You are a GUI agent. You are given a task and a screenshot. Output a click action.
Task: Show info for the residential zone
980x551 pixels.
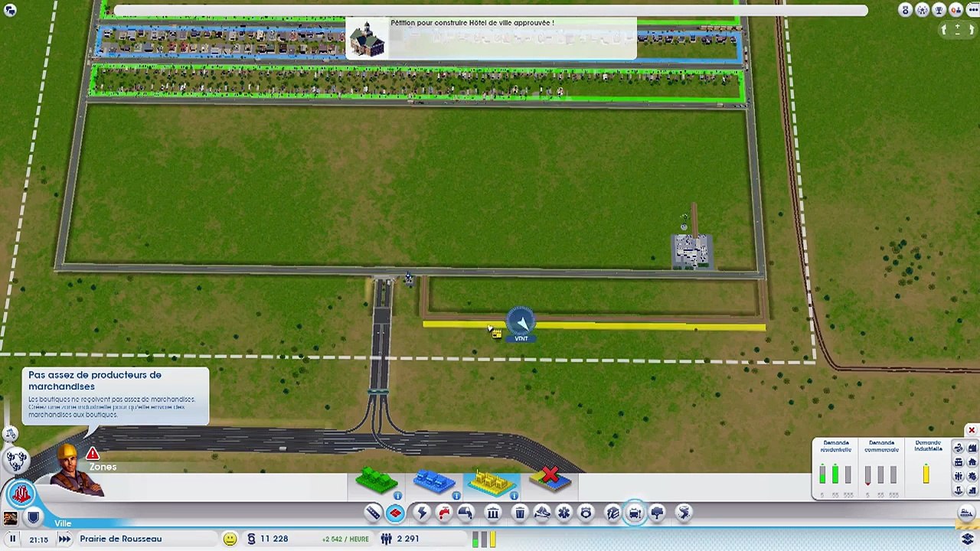(398, 496)
